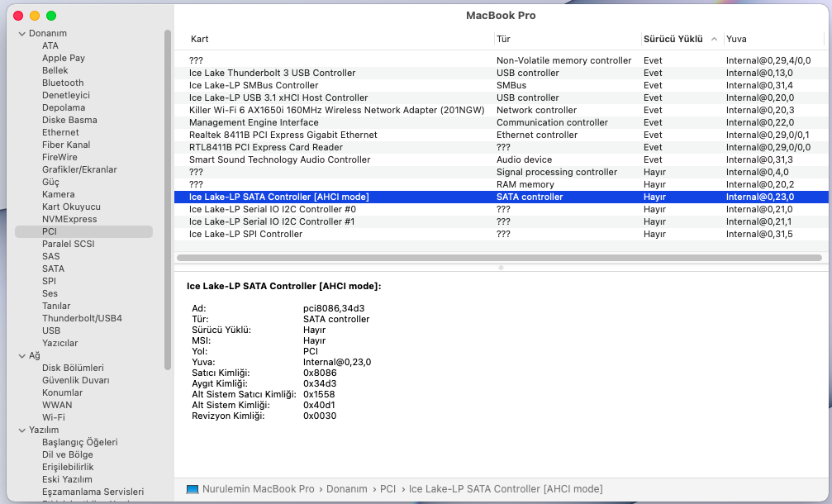Open the Bluetooth hardware category
This screenshot has width=832, height=504.
coord(63,83)
